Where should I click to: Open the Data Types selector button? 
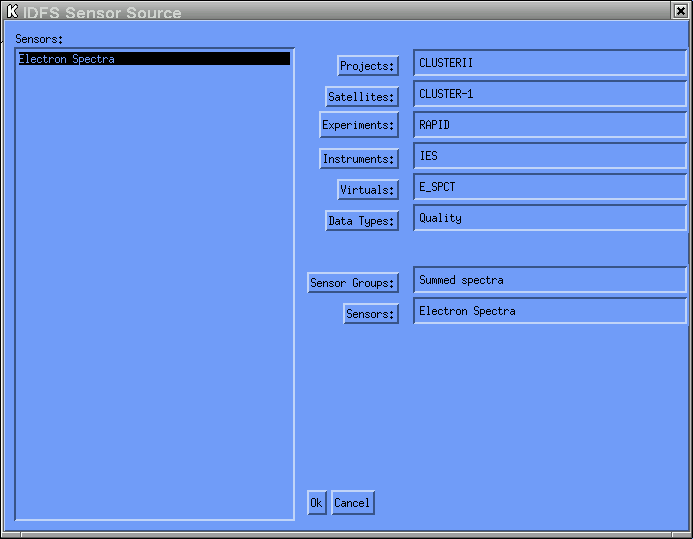[362, 221]
